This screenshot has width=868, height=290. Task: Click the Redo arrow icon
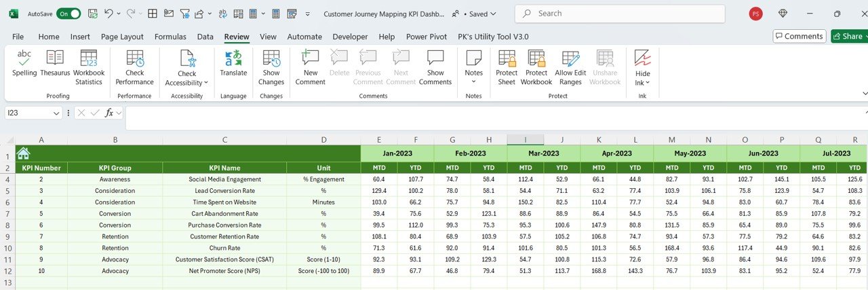(131, 14)
